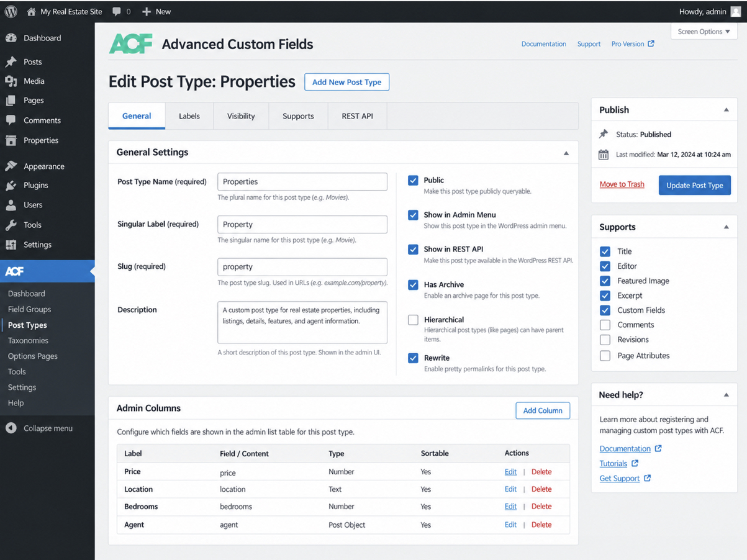Toggle the Rewrite checkbox

click(x=413, y=358)
